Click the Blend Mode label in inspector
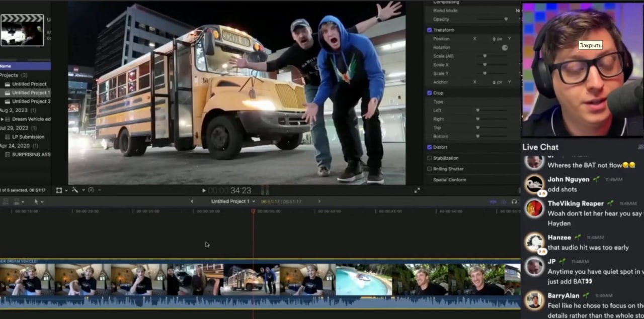Screen dimensions: 644x319 445,11
